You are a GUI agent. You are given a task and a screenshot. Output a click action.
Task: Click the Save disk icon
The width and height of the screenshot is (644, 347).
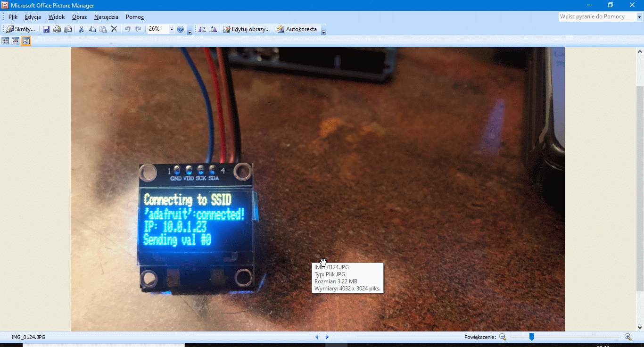(x=46, y=29)
